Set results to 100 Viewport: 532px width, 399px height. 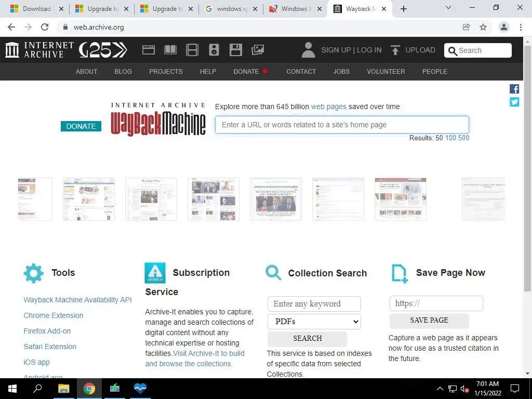pyautogui.click(x=450, y=138)
